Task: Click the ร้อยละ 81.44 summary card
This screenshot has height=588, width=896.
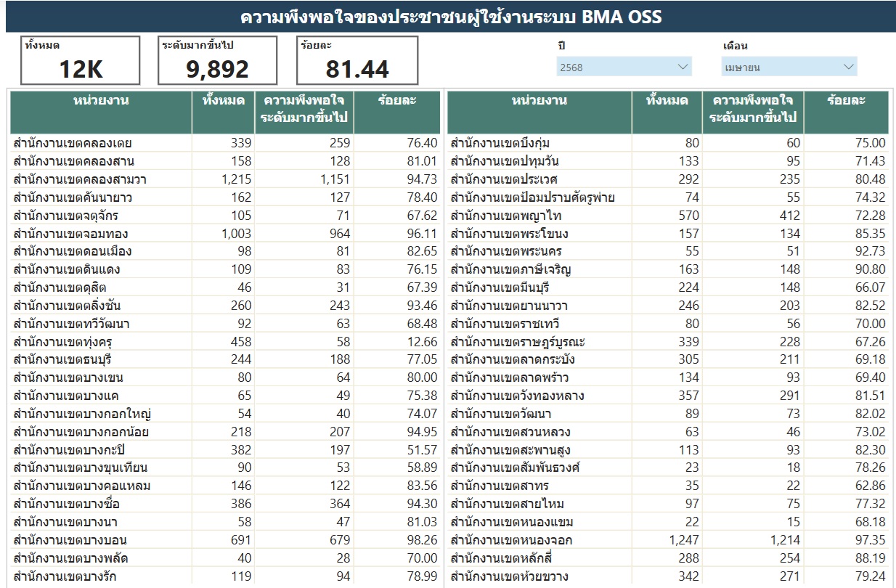Action: (357, 60)
